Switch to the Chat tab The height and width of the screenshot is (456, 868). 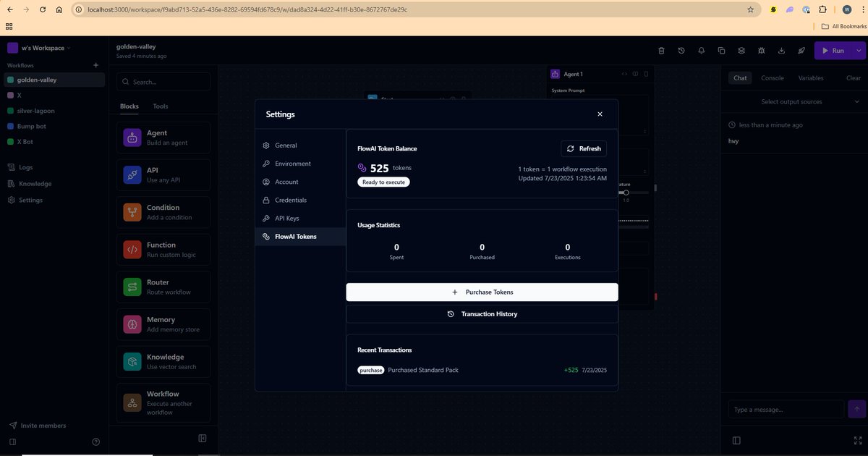(x=740, y=77)
